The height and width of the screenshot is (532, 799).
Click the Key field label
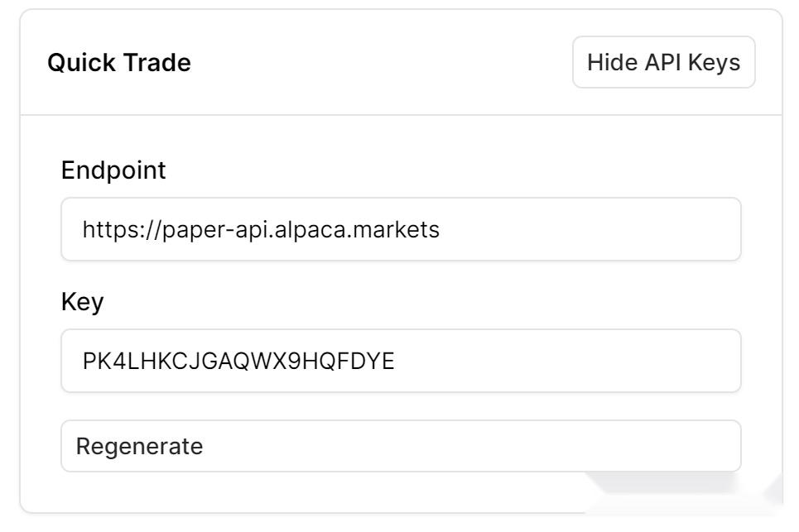(83, 302)
